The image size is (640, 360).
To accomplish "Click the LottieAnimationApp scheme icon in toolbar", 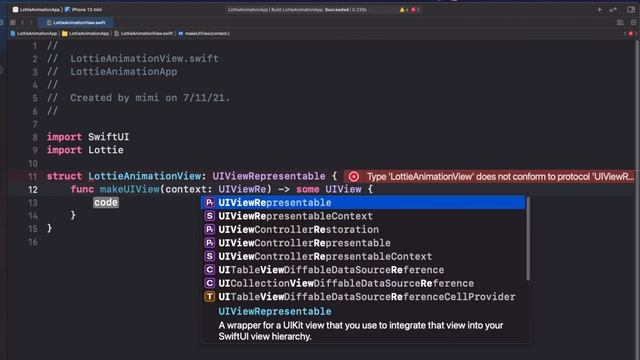I will tap(16, 9).
